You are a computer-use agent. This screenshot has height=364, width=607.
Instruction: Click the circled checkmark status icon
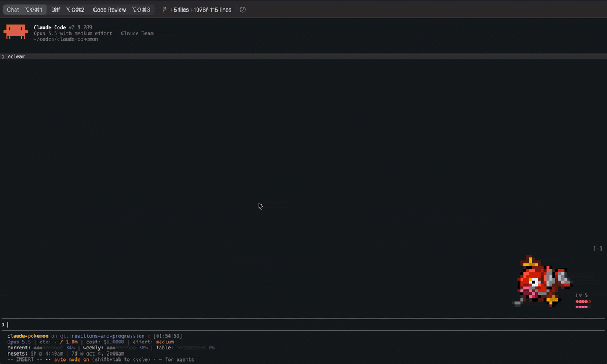pos(243,10)
